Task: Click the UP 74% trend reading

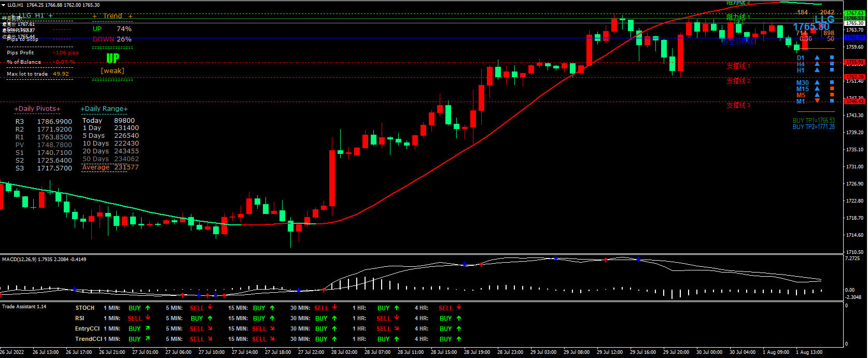Action: [112, 29]
